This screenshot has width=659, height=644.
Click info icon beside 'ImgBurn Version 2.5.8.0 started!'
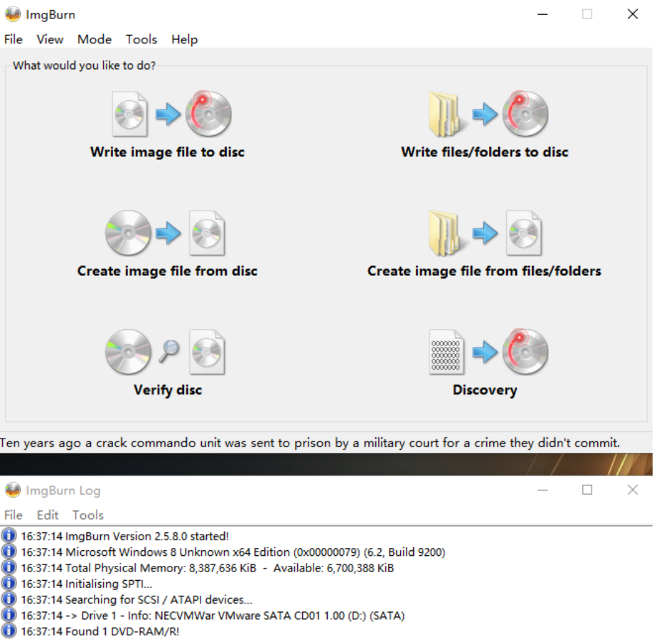pos(9,536)
